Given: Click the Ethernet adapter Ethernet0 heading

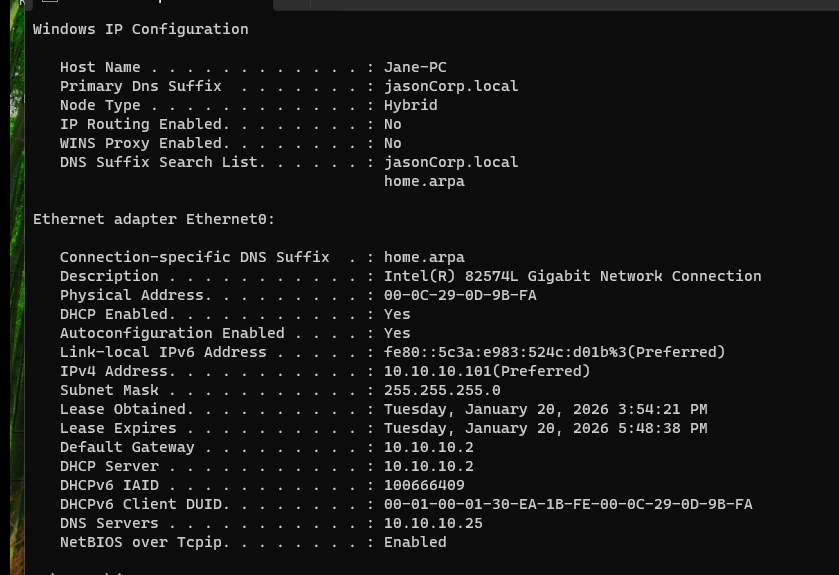Looking at the screenshot, I should (x=154, y=219).
